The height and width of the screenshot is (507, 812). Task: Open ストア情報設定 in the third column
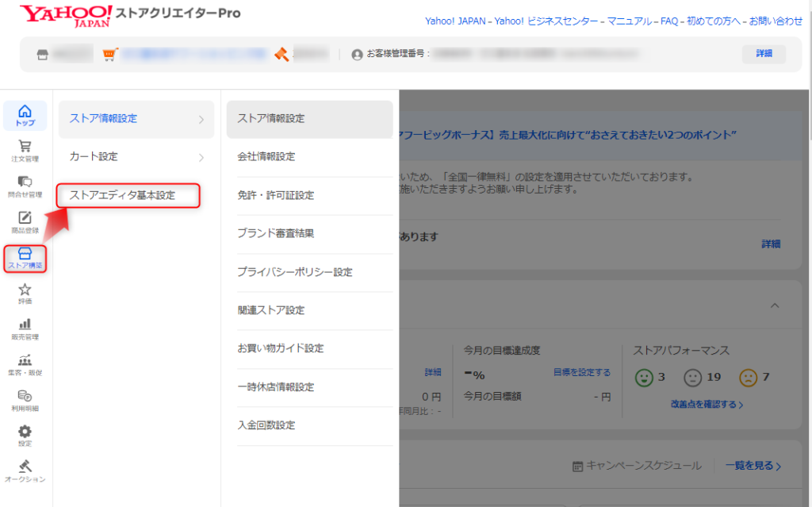click(309, 119)
